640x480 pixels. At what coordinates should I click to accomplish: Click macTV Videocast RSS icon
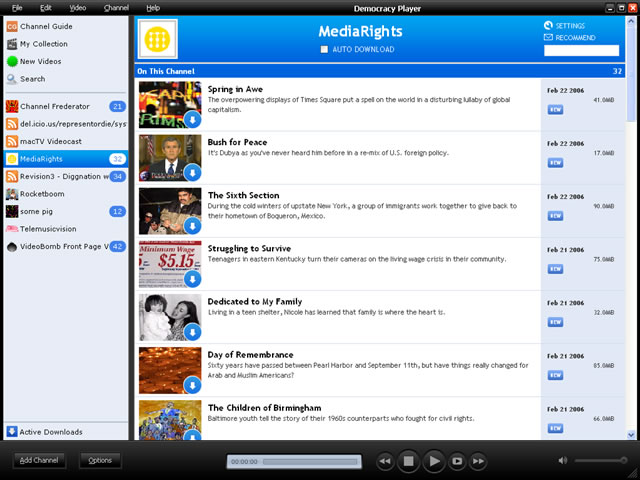tap(12, 141)
